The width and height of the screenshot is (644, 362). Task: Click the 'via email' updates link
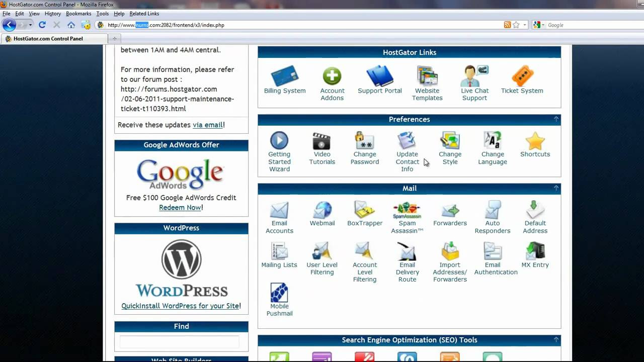click(x=208, y=125)
